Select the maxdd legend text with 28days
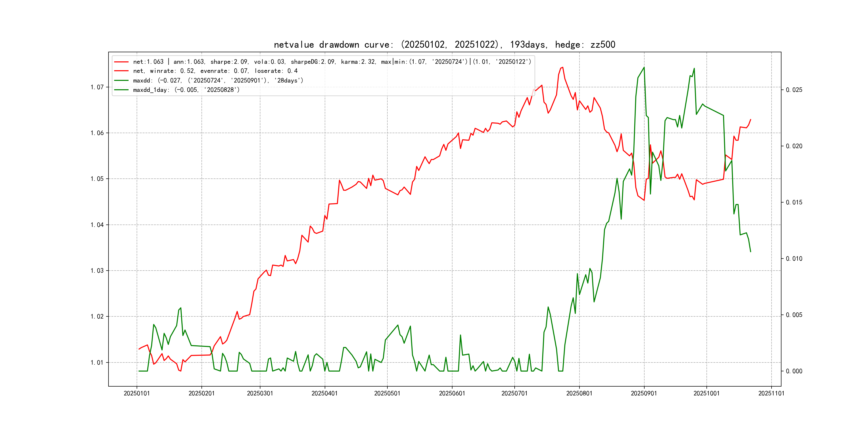868x434 pixels. [x=218, y=81]
